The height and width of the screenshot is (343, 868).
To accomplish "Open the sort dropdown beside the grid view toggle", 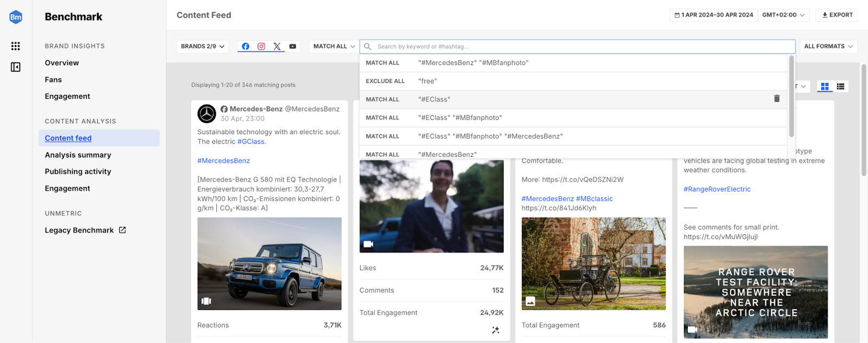I will coord(802,86).
